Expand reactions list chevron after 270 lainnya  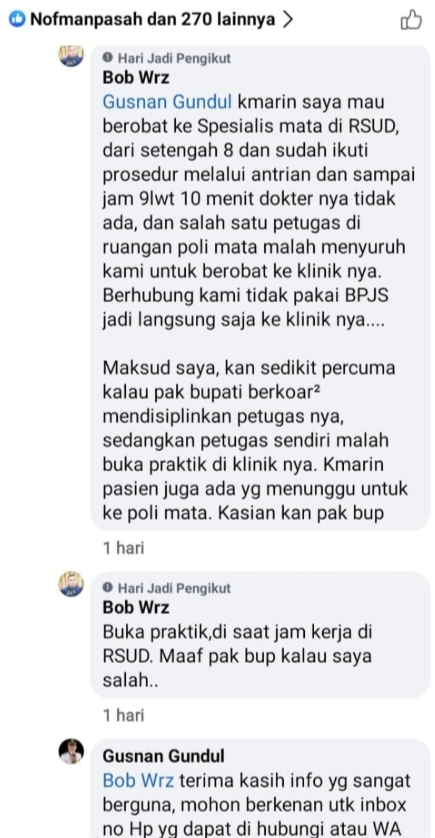(x=287, y=20)
